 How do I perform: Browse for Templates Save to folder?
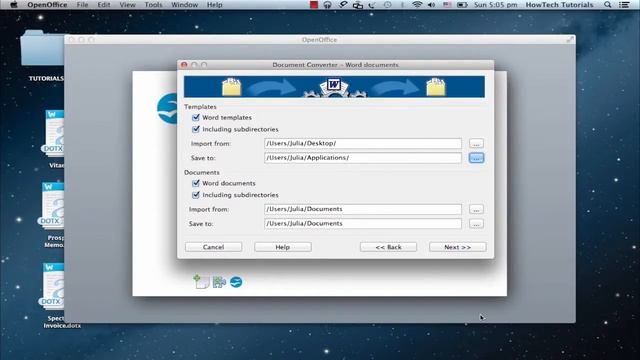[476, 158]
